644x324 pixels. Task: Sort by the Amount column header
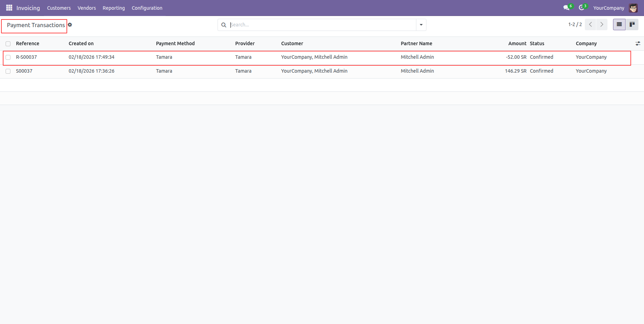tap(517, 43)
